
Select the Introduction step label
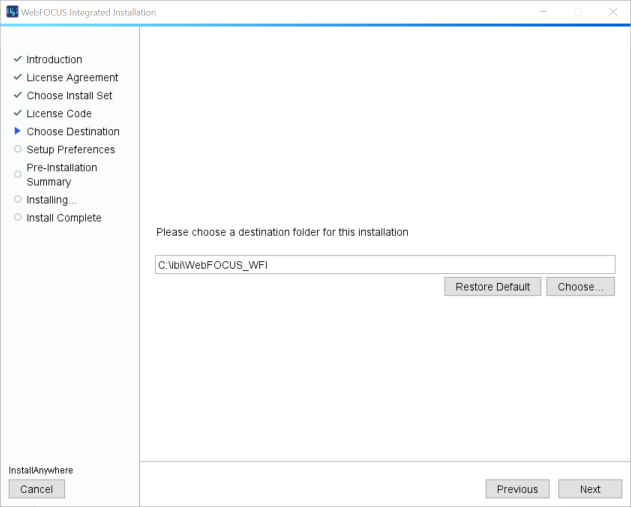click(x=54, y=60)
